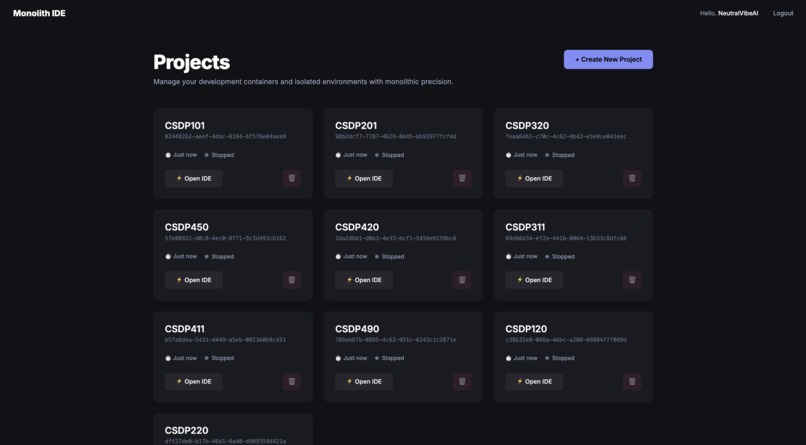Select the CSDP120 project title

pos(526,329)
